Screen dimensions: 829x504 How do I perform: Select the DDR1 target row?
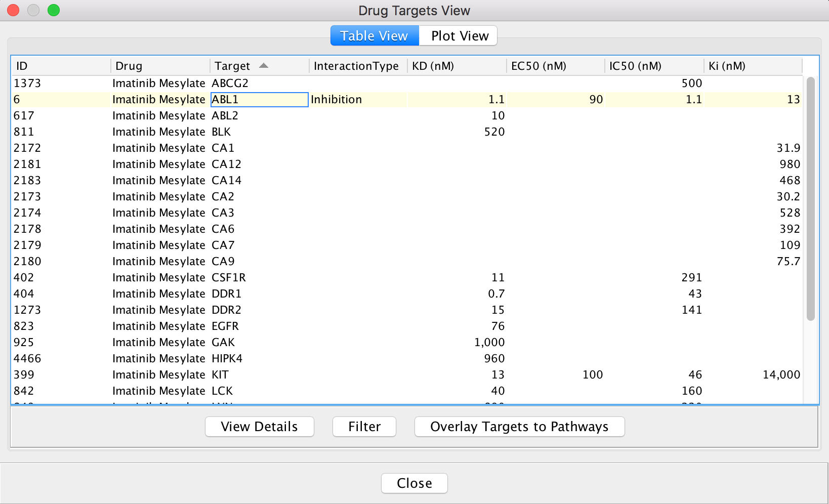pos(407,294)
